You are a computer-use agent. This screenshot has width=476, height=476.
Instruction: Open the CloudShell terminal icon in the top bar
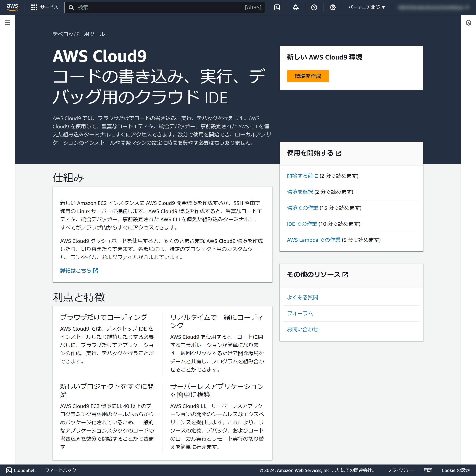(277, 7)
